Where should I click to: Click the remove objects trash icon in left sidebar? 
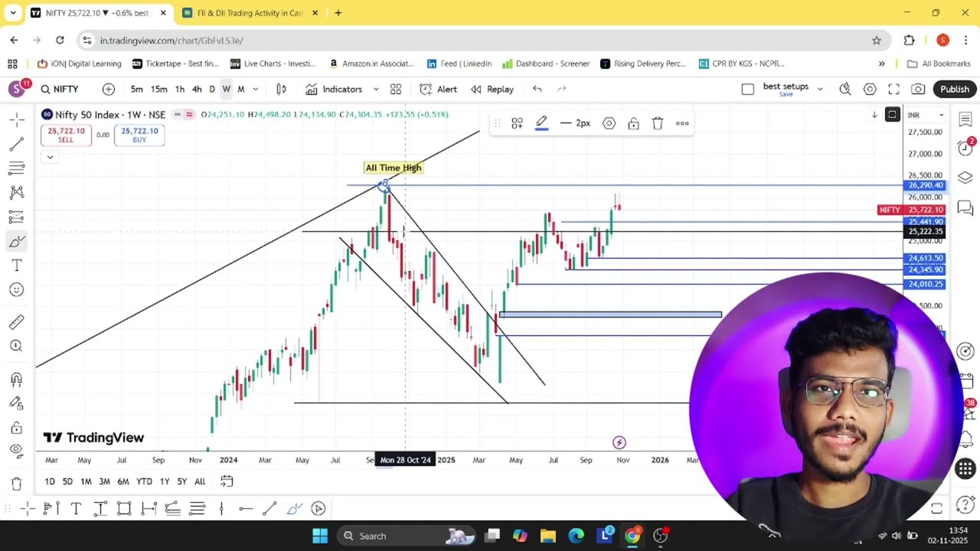(16, 484)
